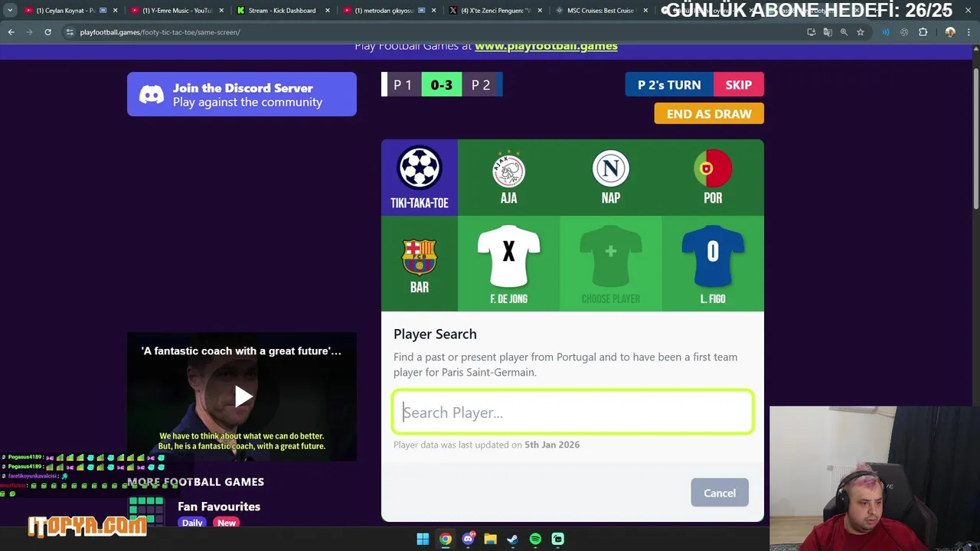
Task: Click the P 2's TURN indicator
Action: click(x=669, y=85)
